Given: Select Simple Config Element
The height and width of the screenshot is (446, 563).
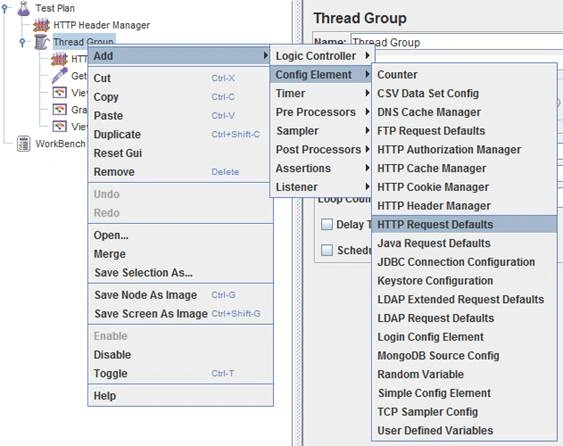Looking at the screenshot, I should click(x=464, y=393).
